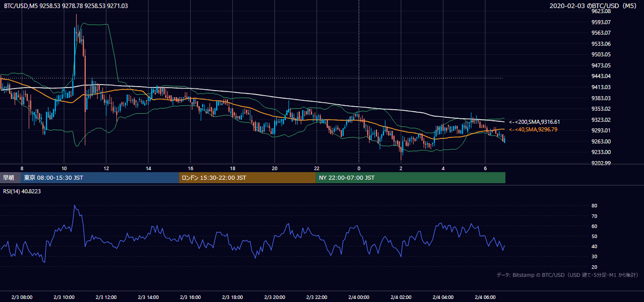Viewport: 644px width, 302px height.
Task: Click the Bitstamp data source footnote
Action: [x=567, y=275]
